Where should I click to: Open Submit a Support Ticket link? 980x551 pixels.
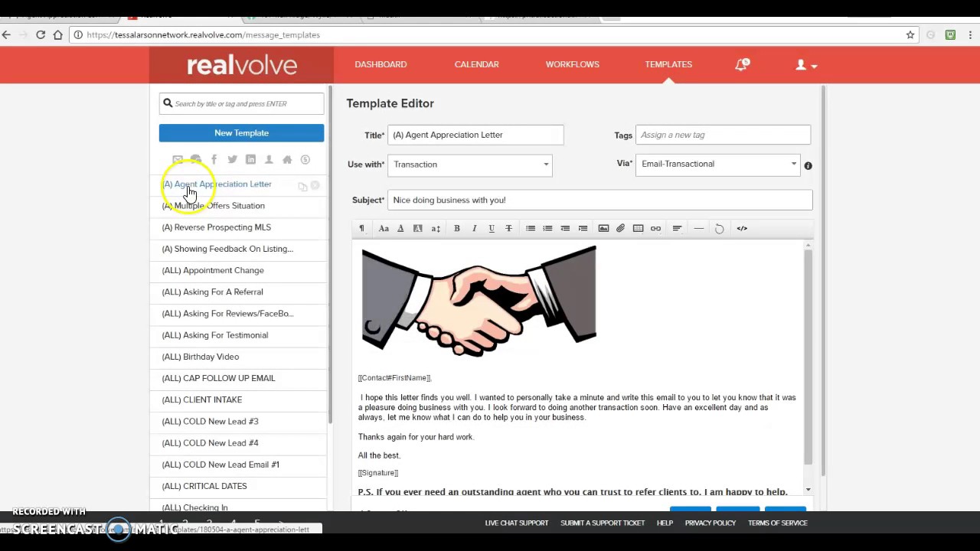pos(603,523)
